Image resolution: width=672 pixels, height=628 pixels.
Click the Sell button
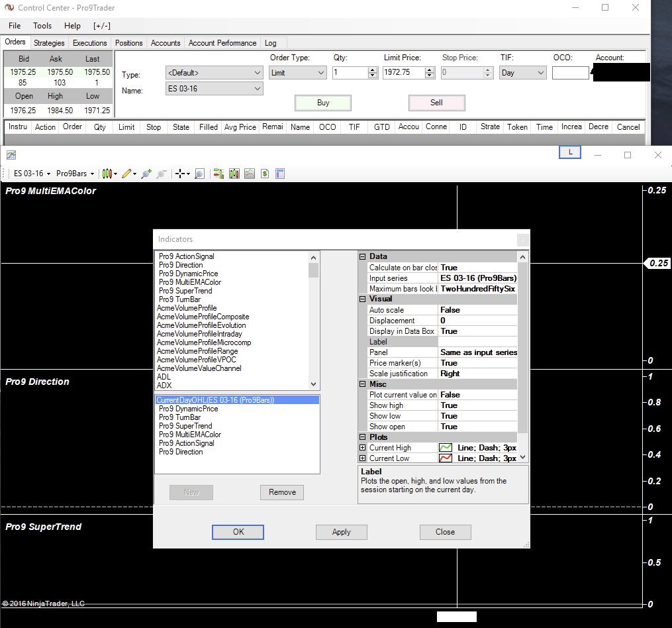click(x=437, y=103)
